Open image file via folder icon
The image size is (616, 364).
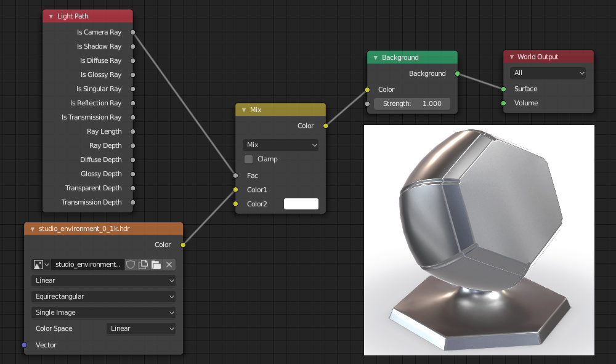click(156, 265)
